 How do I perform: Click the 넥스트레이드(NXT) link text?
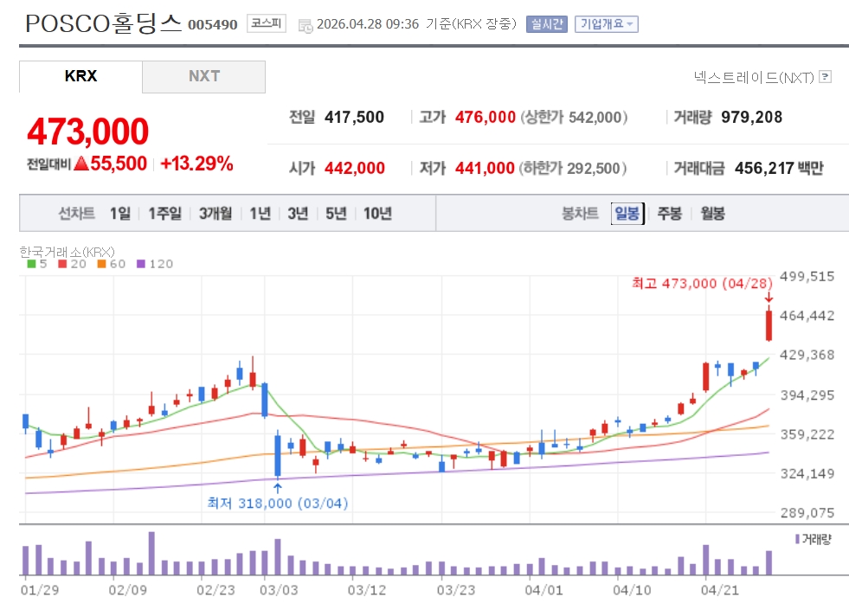pos(755,77)
